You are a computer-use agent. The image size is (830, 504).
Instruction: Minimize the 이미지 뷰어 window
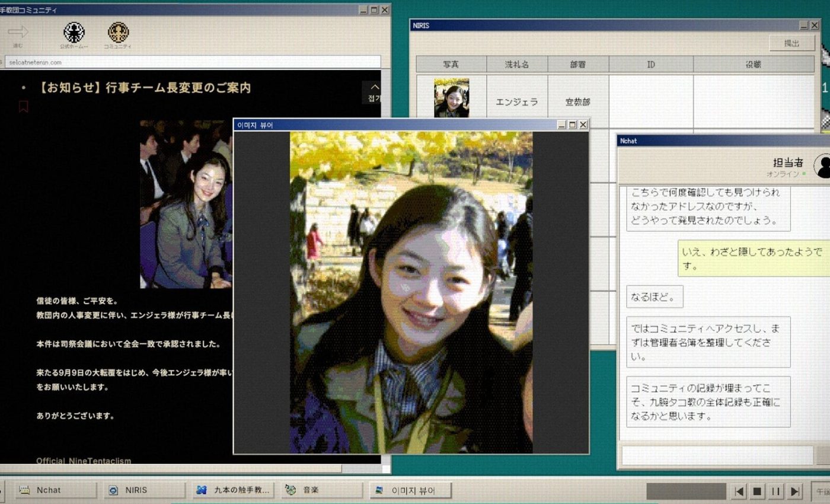[x=561, y=125]
